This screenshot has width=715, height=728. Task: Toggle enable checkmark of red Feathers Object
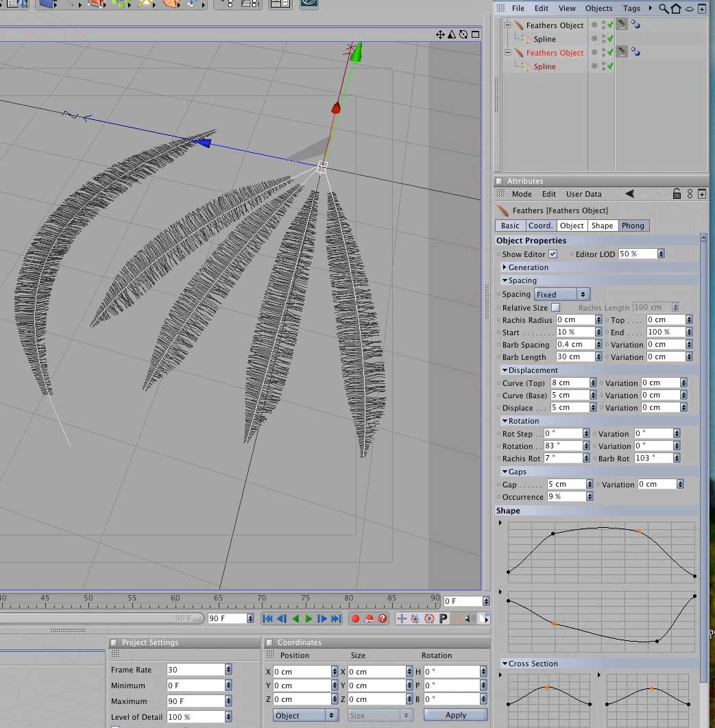pyautogui.click(x=609, y=53)
